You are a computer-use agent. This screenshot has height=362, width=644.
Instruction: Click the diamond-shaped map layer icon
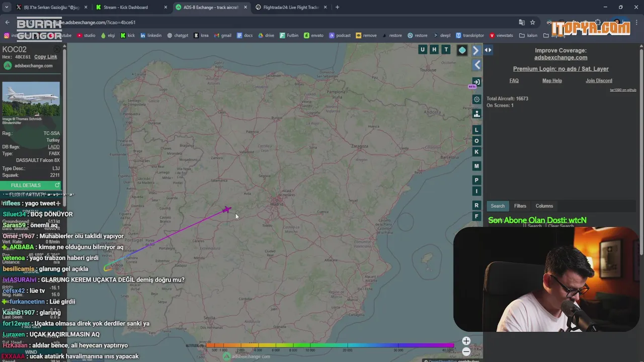click(x=462, y=50)
